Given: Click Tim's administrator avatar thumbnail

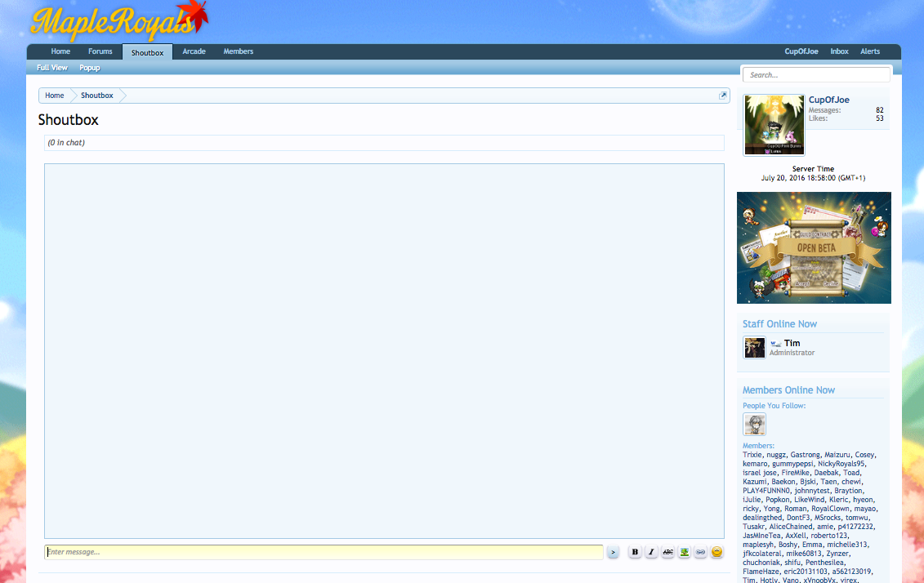Looking at the screenshot, I should click(x=754, y=348).
